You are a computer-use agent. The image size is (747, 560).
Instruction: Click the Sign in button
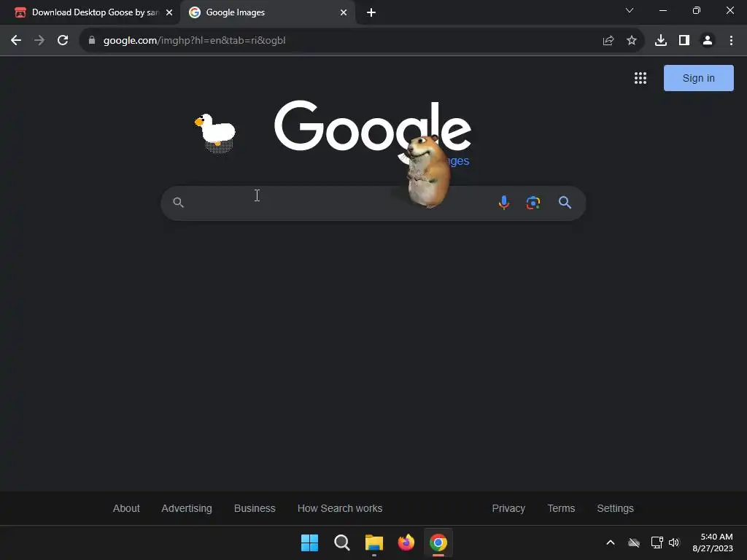click(x=698, y=78)
